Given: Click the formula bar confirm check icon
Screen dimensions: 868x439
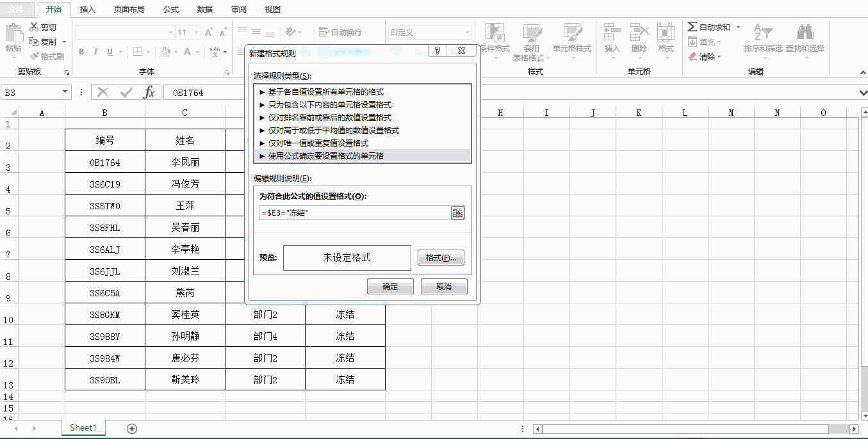Looking at the screenshot, I should point(126,93).
